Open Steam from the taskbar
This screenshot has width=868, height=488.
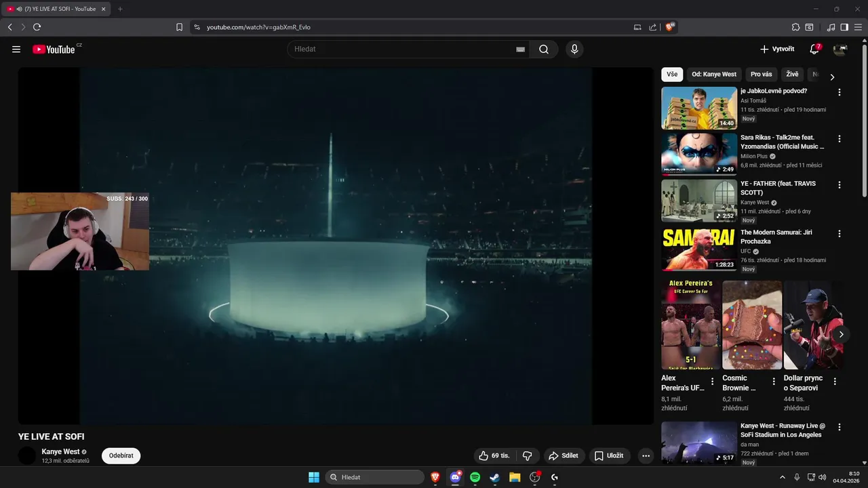coord(495,477)
